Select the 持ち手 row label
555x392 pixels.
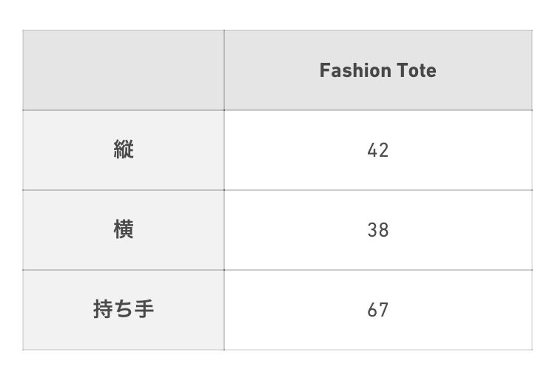[124, 309]
